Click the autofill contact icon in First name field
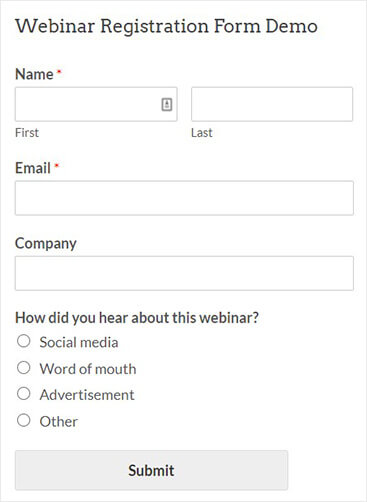The width and height of the screenshot is (367, 502). (167, 105)
